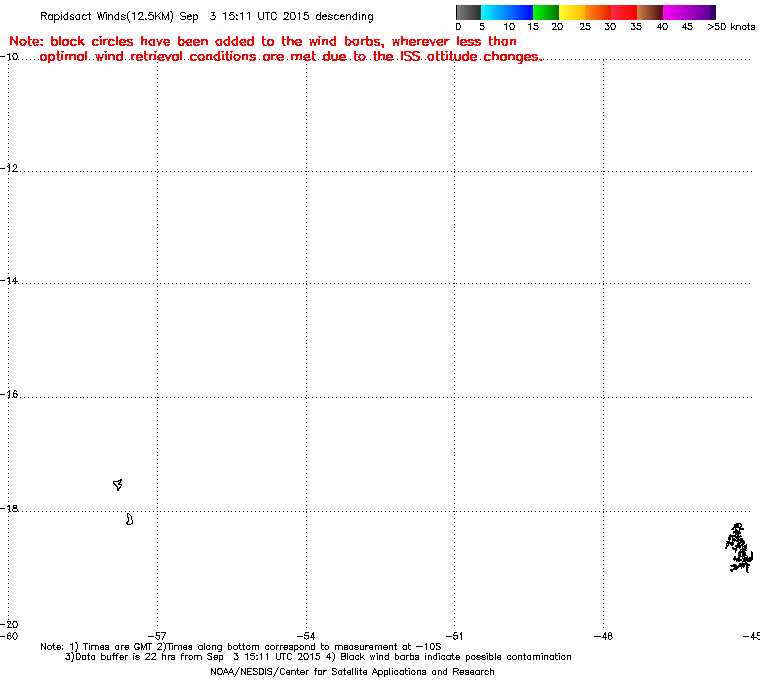Click the -20 latitude axis label
Image resolution: width=760 pixels, height=688 pixels.
pyautogui.click(x=10, y=624)
